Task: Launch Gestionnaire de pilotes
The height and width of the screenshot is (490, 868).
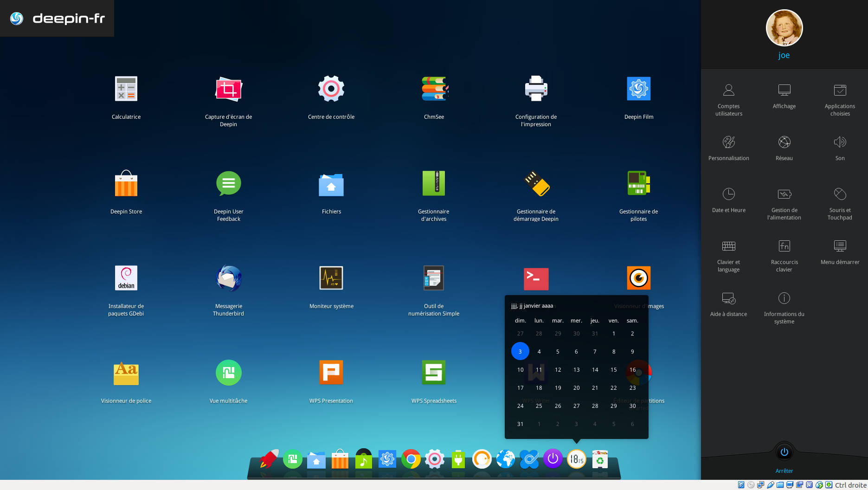Action: coord(639,183)
